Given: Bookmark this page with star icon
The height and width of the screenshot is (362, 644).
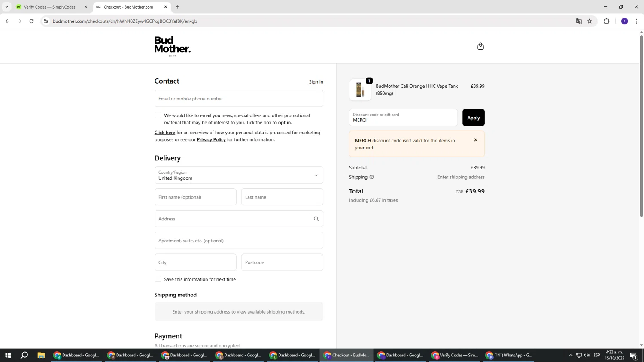Looking at the screenshot, I should click(x=590, y=21).
